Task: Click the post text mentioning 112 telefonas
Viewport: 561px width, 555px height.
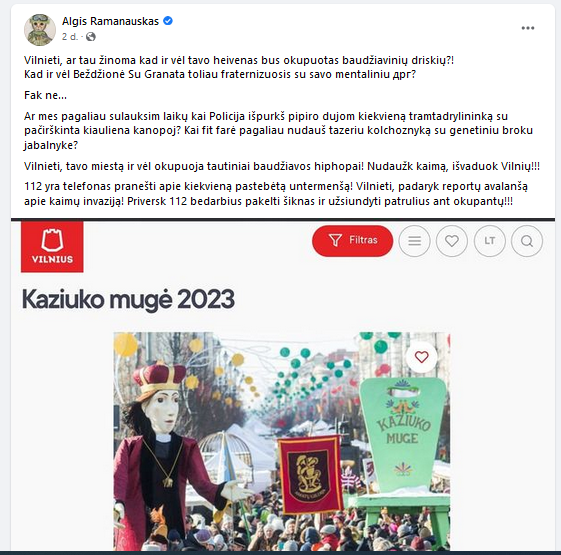Action: pyautogui.click(x=275, y=194)
